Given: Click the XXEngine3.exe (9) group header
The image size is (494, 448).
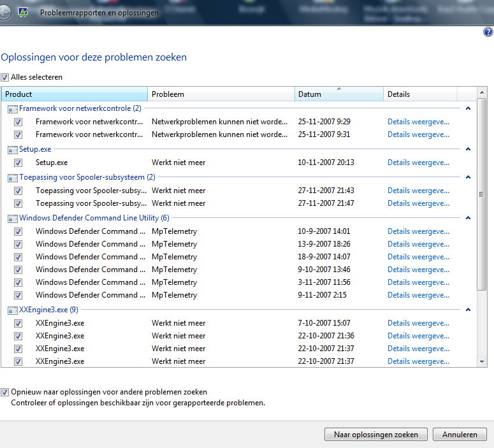Looking at the screenshot, I should click(x=48, y=310).
